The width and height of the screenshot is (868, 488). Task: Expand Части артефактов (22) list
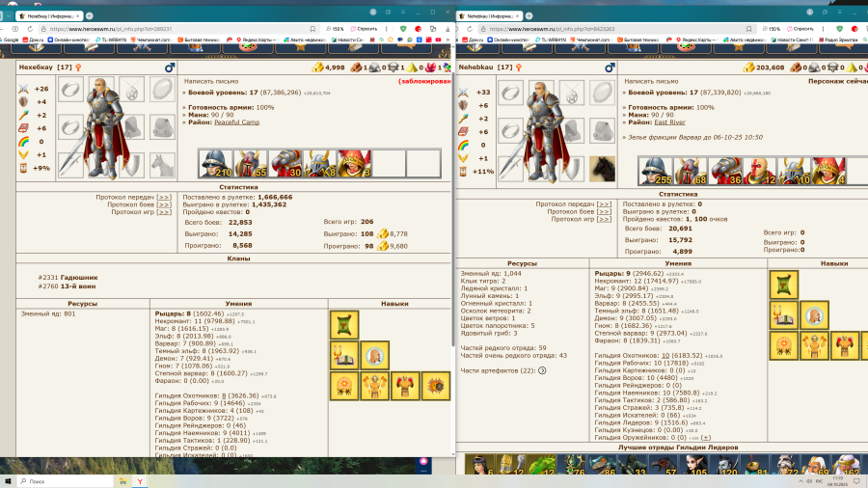(542, 370)
